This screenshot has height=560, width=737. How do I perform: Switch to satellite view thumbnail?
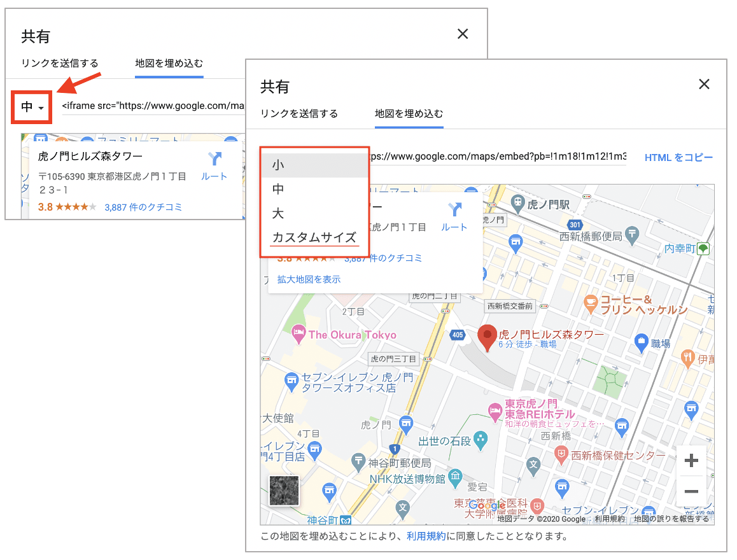(x=284, y=491)
